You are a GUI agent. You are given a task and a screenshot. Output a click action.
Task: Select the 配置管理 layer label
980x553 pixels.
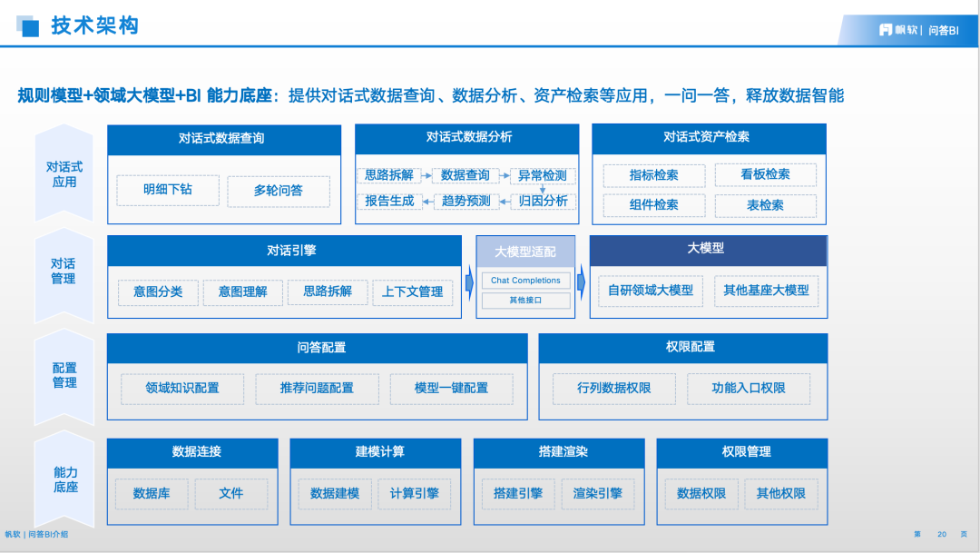click(x=64, y=375)
